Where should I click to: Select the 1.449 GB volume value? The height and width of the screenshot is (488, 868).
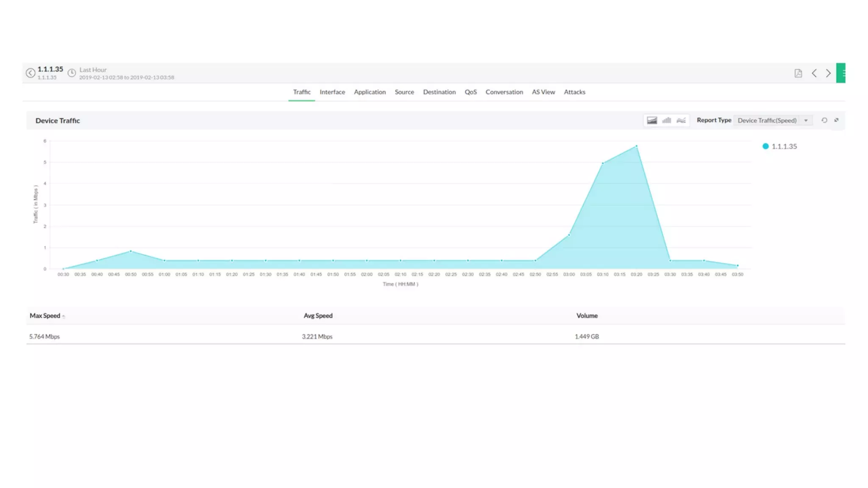587,336
